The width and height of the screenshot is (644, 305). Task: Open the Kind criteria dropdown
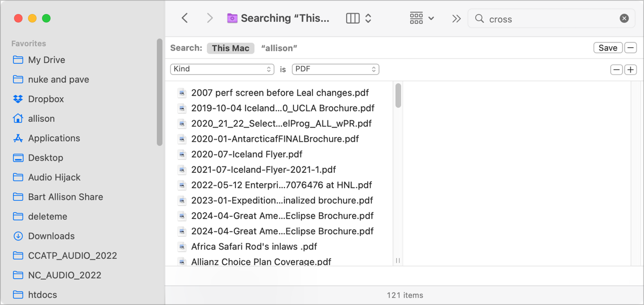(x=222, y=69)
